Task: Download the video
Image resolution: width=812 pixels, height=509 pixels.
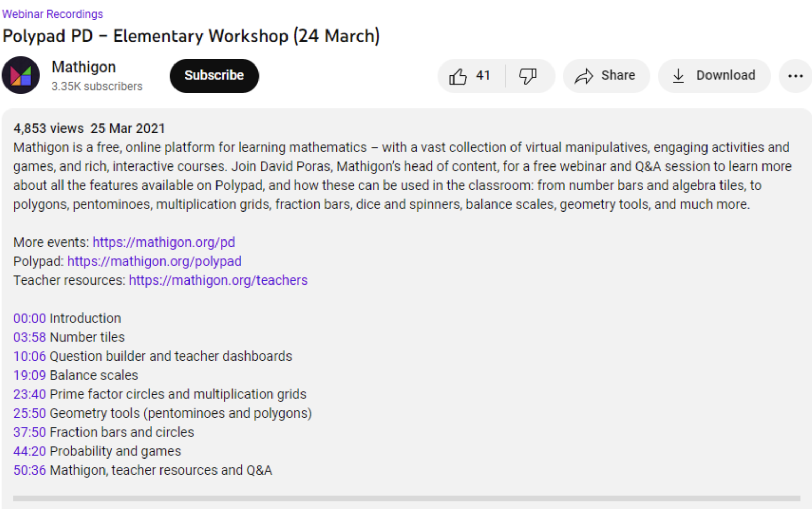Action: [714, 76]
